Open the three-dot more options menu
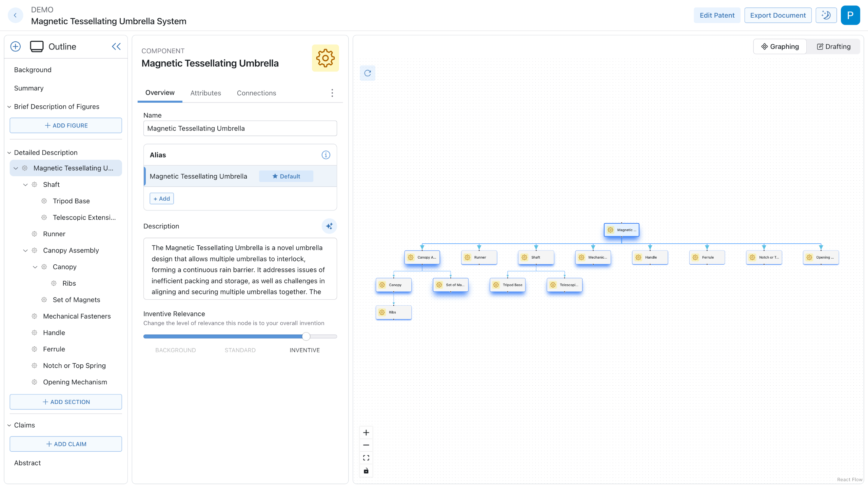The width and height of the screenshot is (868, 488). click(x=332, y=93)
